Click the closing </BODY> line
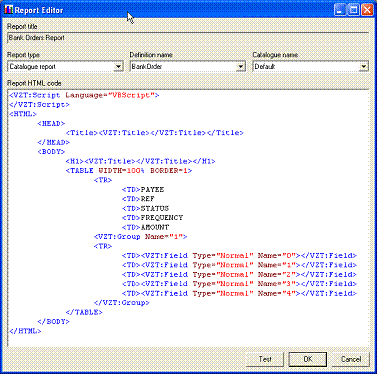 point(53,322)
